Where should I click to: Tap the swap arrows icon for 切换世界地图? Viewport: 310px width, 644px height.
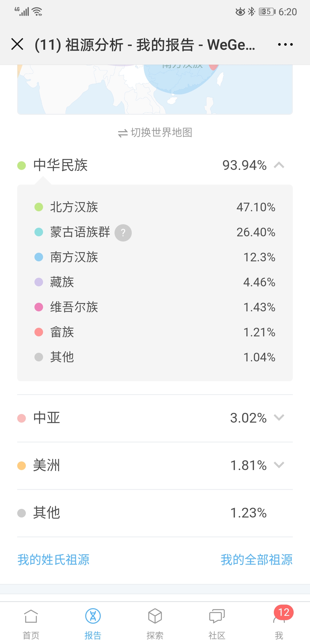click(x=123, y=133)
